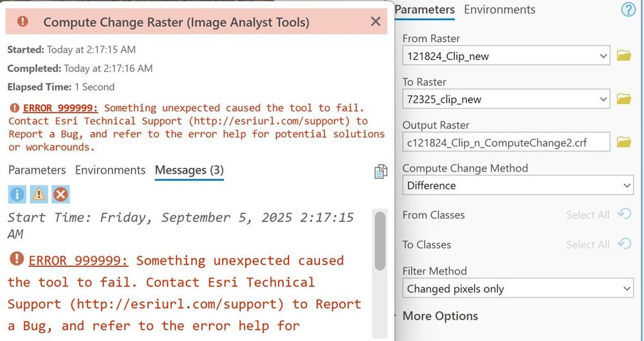Open the tool help question mark icon

628,10
